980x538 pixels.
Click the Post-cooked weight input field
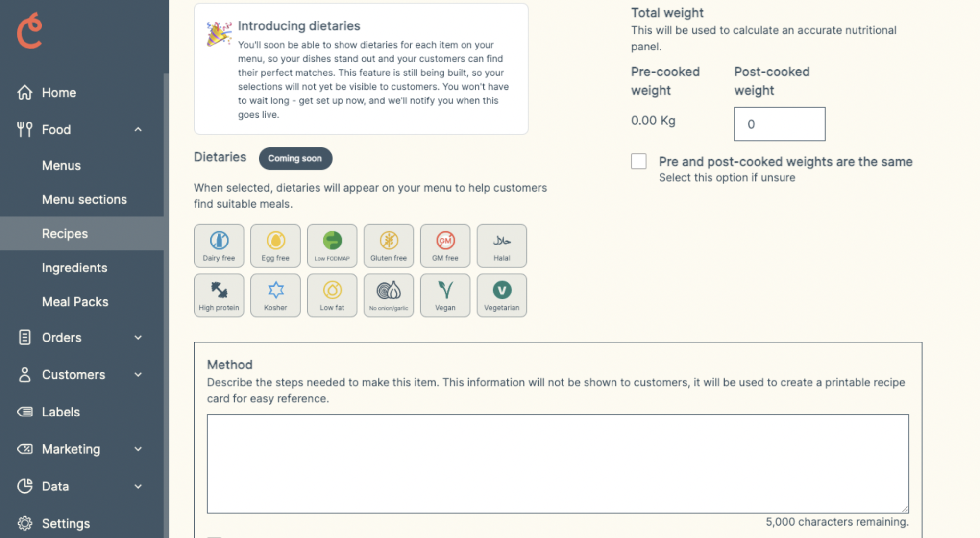click(x=780, y=123)
